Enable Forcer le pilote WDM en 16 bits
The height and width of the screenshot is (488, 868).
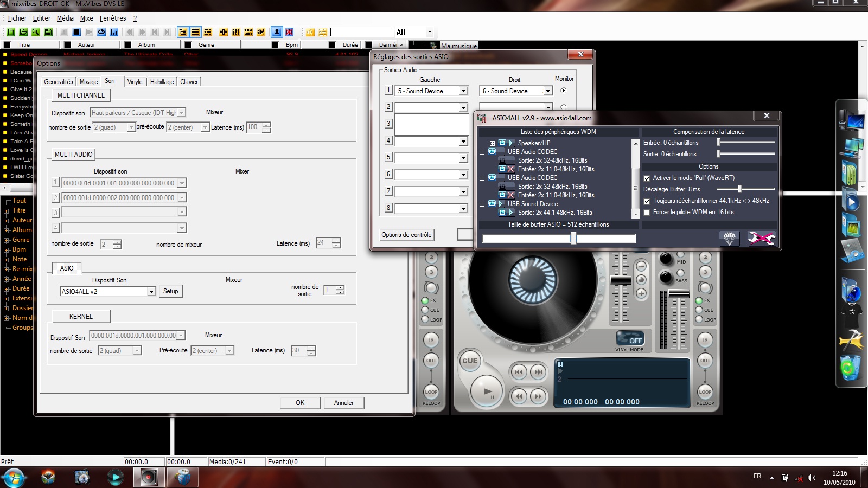[x=647, y=213]
